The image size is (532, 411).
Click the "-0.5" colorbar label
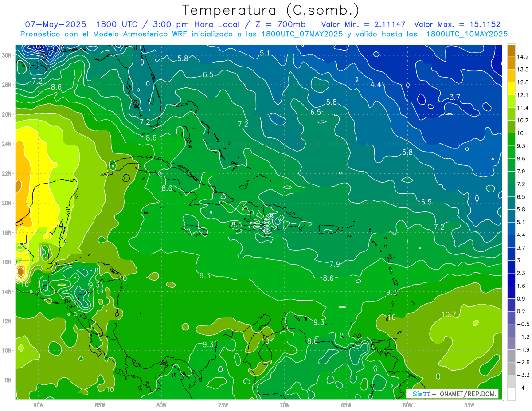pyautogui.click(x=523, y=324)
